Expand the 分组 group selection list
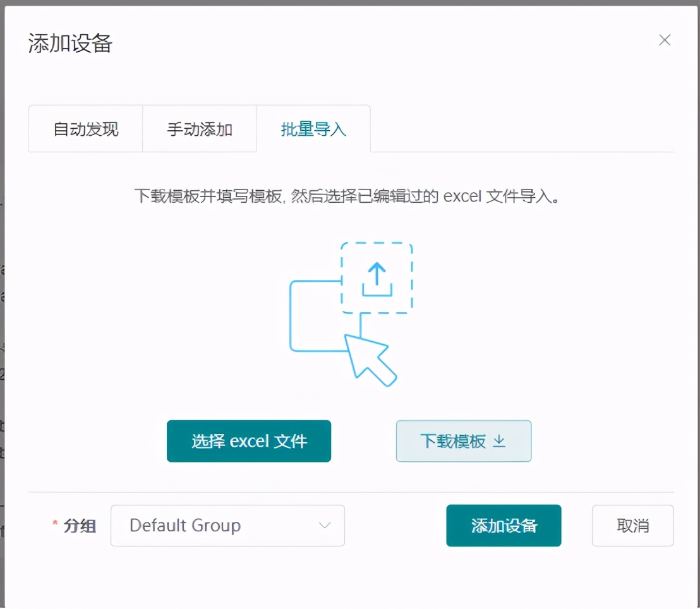 pyautogui.click(x=227, y=526)
